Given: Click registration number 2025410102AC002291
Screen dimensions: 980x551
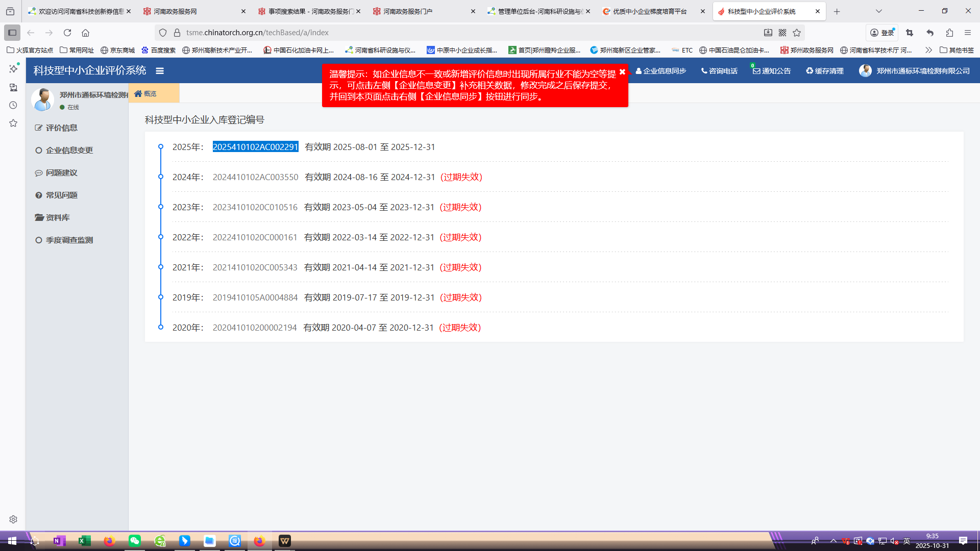Looking at the screenshot, I should pyautogui.click(x=255, y=147).
